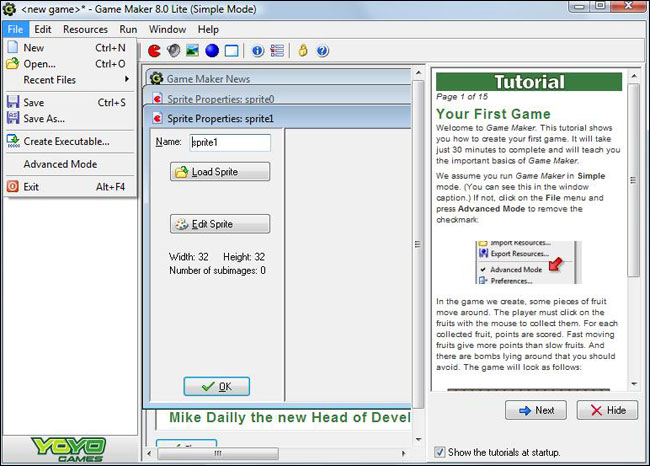650x466 pixels.
Task: Click the Help question mark icon
Action: [x=321, y=50]
